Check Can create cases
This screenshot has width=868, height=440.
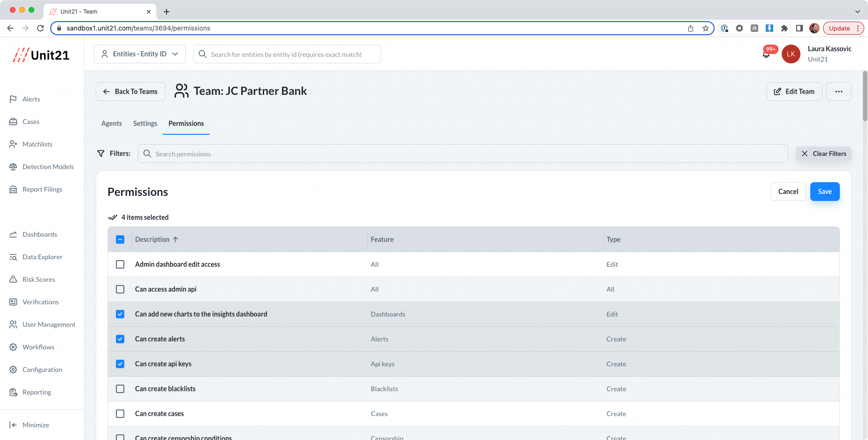[120, 414]
